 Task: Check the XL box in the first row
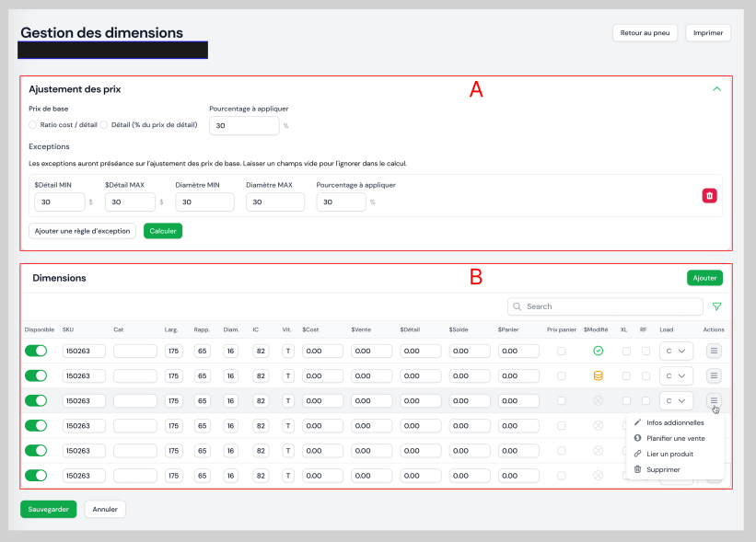tap(626, 351)
